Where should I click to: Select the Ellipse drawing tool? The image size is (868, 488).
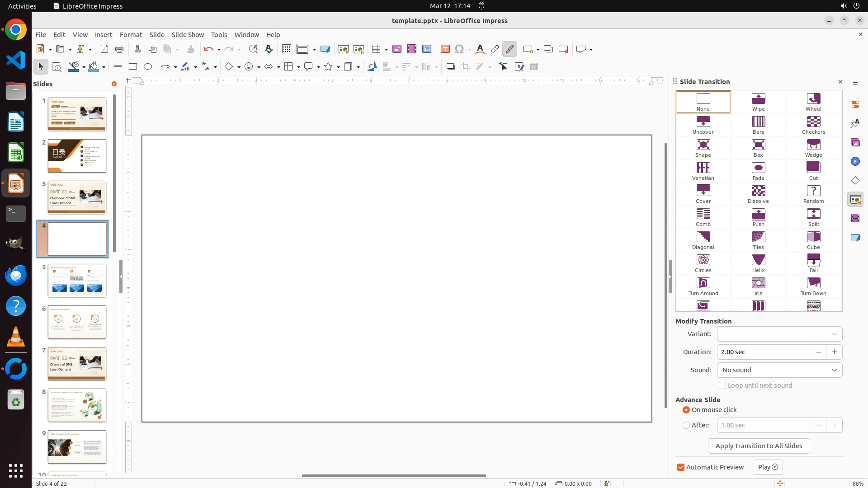click(148, 67)
